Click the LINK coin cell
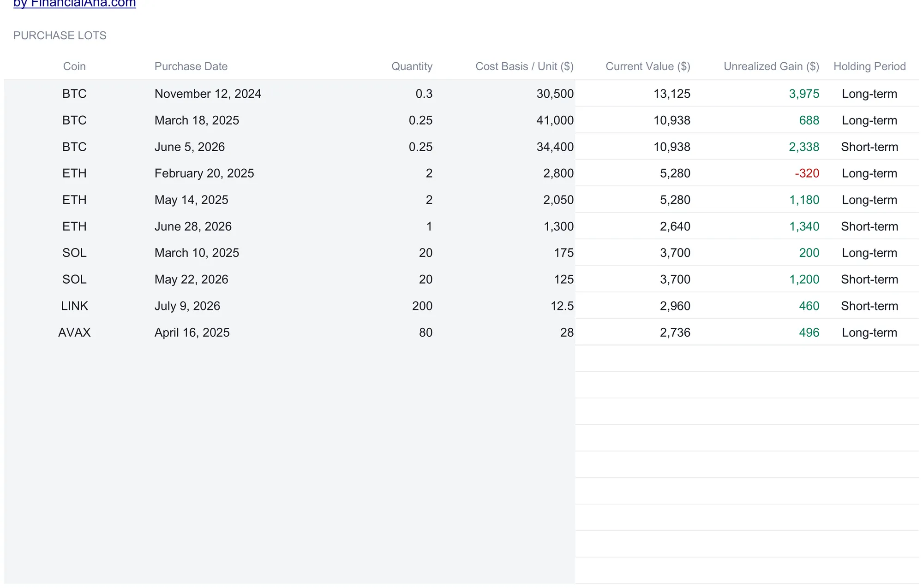This screenshot has width=923, height=588. click(x=74, y=306)
